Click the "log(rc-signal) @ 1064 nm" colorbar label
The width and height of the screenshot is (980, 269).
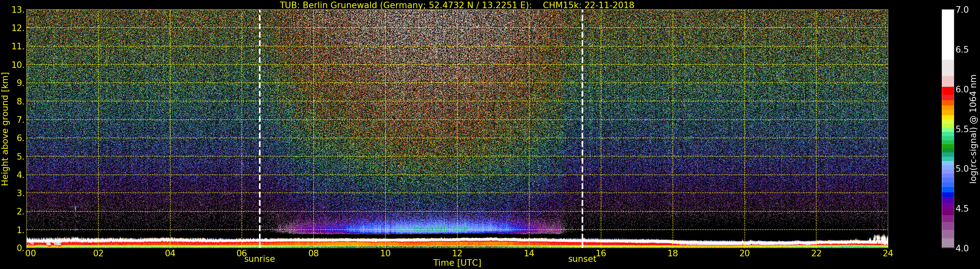tap(973, 129)
